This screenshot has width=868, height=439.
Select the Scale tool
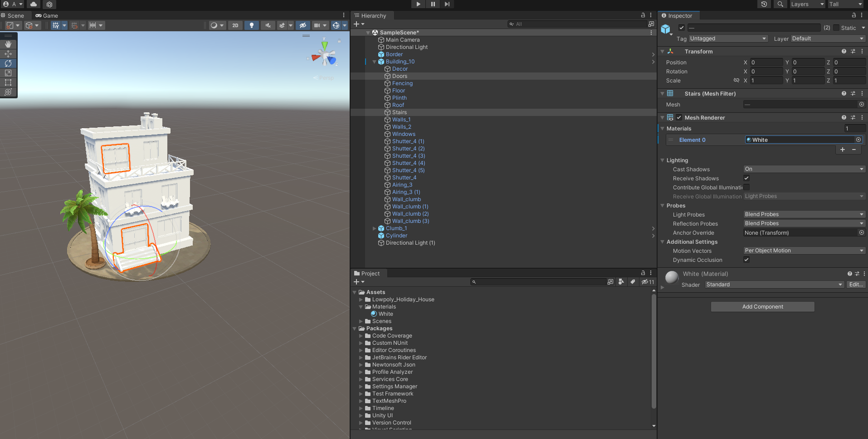pyautogui.click(x=8, y=73)
